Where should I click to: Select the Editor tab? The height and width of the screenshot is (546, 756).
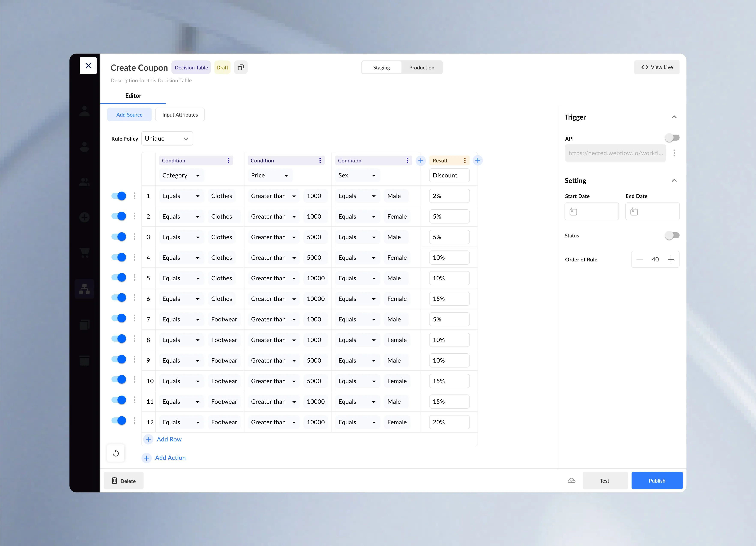click(x=133, y=96)
